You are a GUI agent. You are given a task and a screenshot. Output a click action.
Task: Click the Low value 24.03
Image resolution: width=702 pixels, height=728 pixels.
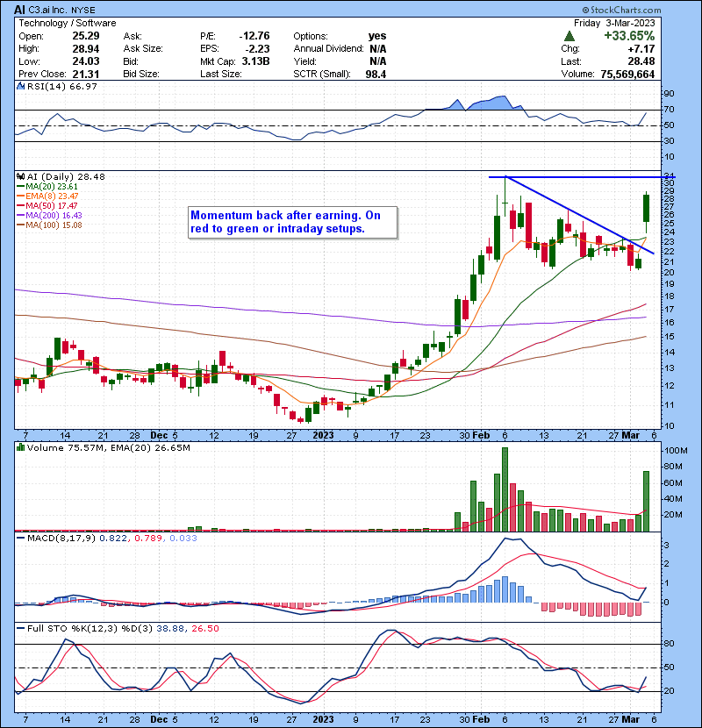[x=86, y=61]
